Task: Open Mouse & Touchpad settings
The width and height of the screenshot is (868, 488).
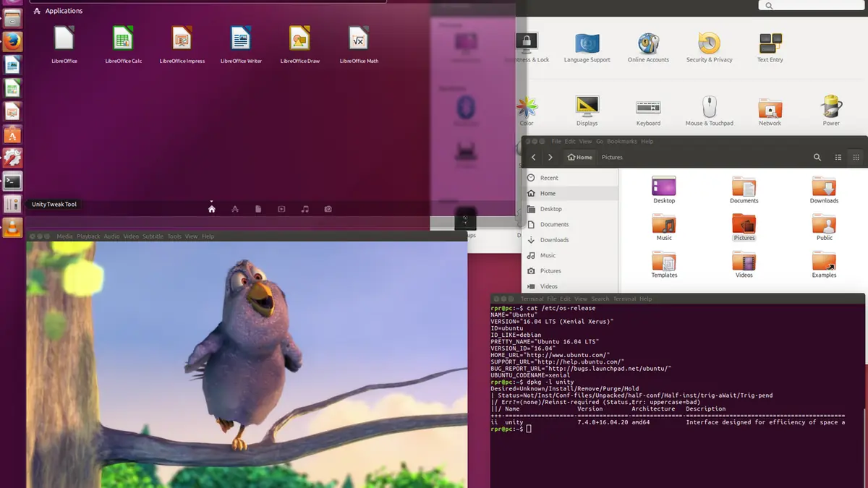Action: pos(709,111)
